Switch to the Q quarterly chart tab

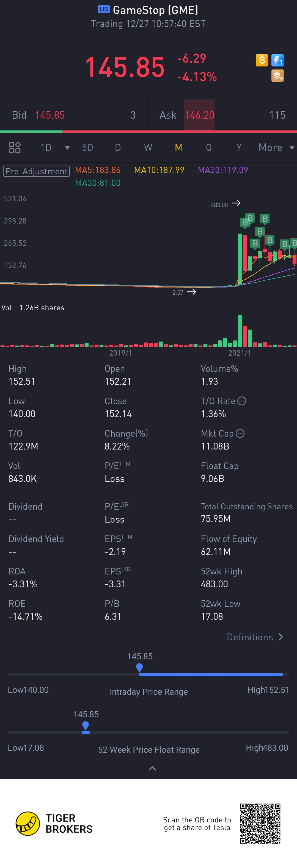[209, 147]
